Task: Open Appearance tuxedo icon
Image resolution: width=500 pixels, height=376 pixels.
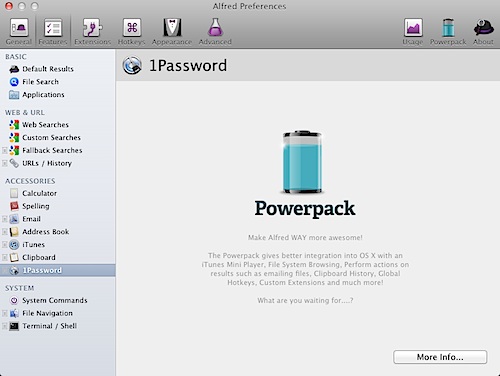Action: pos(172,32)
